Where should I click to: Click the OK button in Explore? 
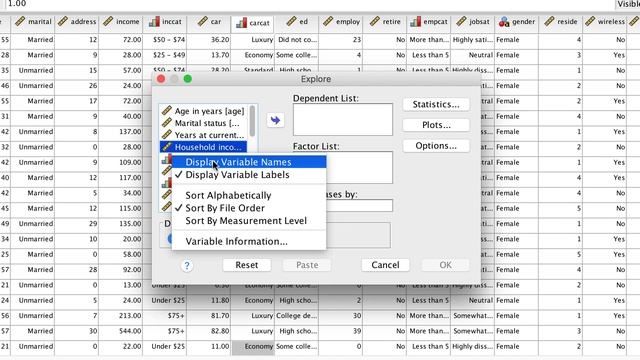445,265
